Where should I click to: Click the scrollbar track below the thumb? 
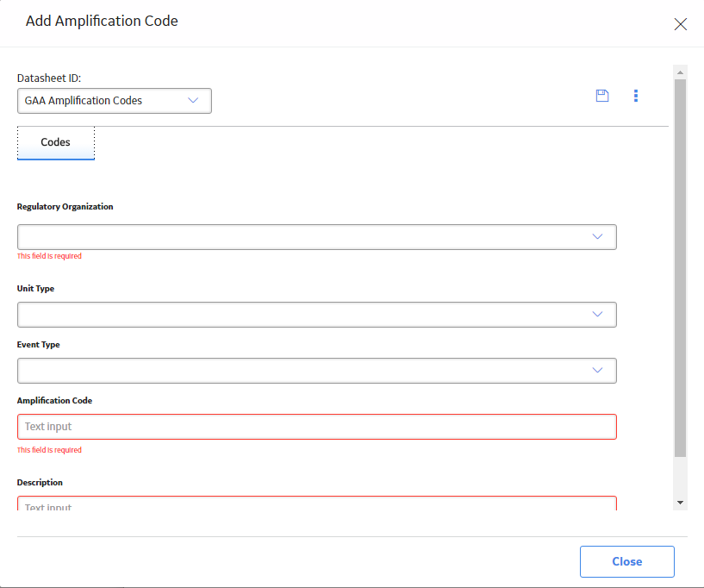pos(680,476)
